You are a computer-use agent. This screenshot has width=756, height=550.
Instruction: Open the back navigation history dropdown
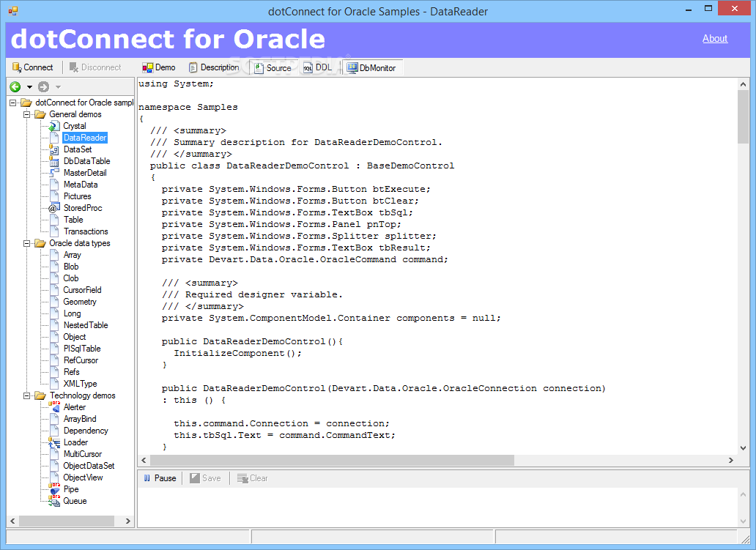tap(29, 87)
